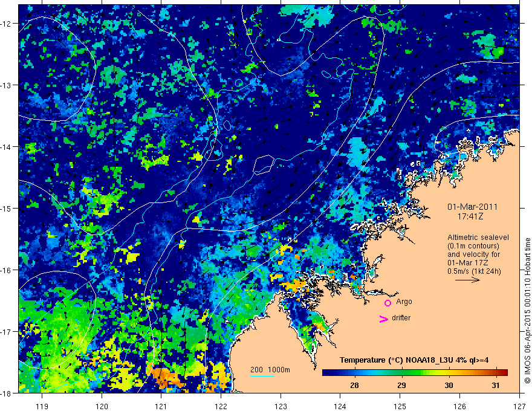Click longitude axis label '123'
This screenshot has height=411, width=532.
point(281,406)
